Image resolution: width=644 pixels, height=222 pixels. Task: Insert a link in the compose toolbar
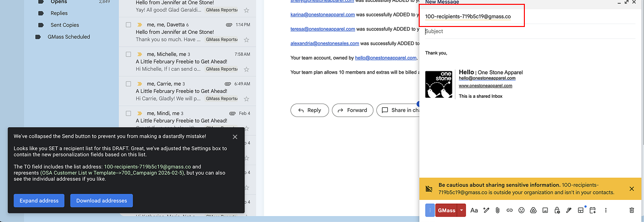509,210
